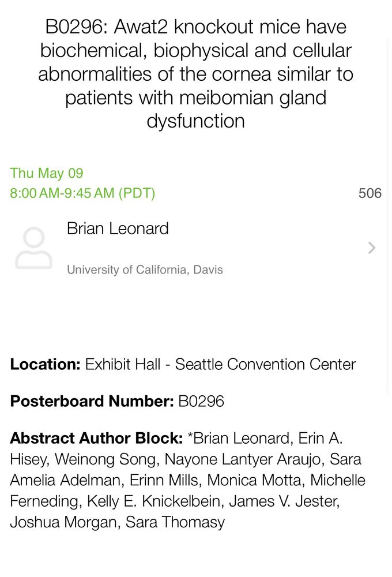Screen dimensions: 392x577
Task: Select University of California, Davis affiliation text
Action: pos(145,269)
